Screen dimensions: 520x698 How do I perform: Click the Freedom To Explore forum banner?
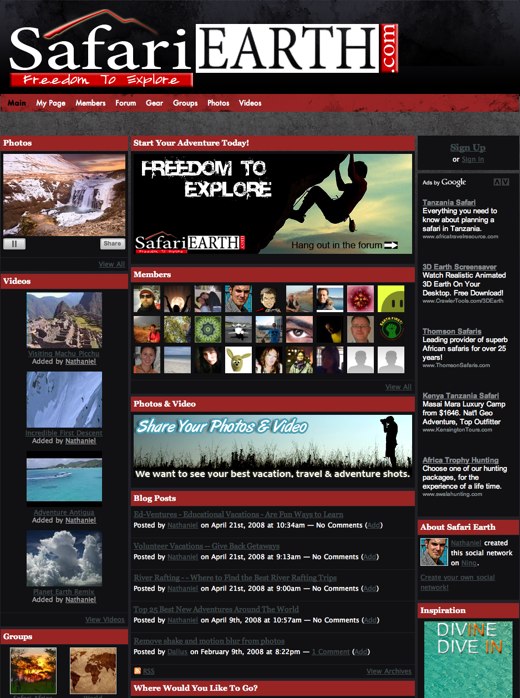pyautogui.click(x=272, y=204)
